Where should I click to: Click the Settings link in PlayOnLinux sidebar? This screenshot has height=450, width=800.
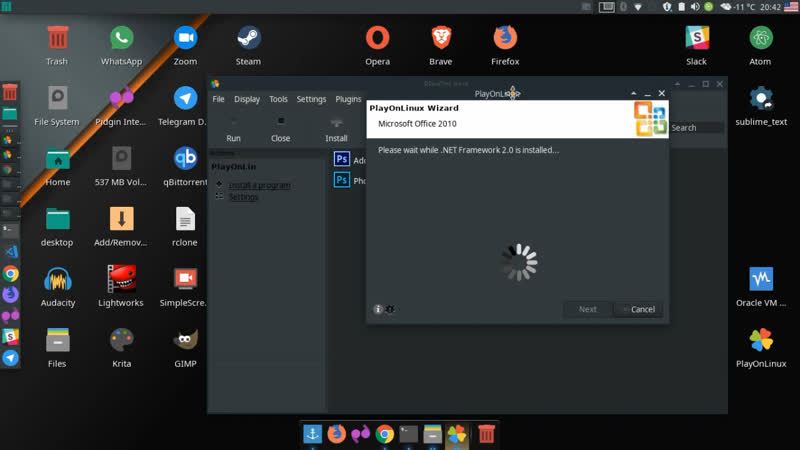click(x=243, y=197)
